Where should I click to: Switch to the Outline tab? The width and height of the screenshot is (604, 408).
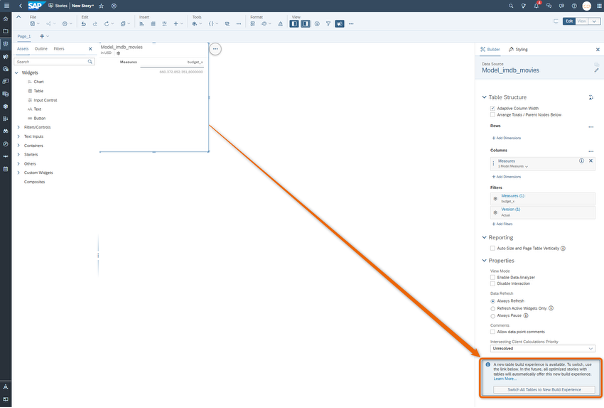pos(41,49)
